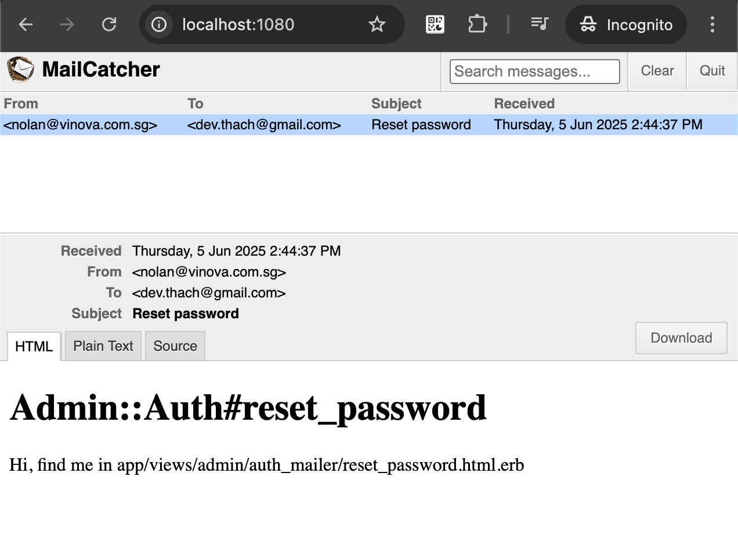Click the browser forward arrow

pos(67,24)
